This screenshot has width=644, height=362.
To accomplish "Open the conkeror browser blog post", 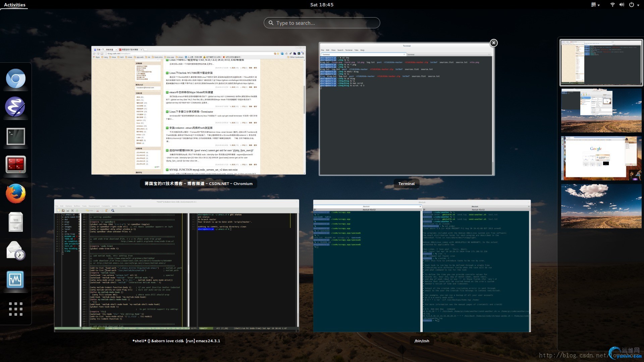I will [191, 128].
